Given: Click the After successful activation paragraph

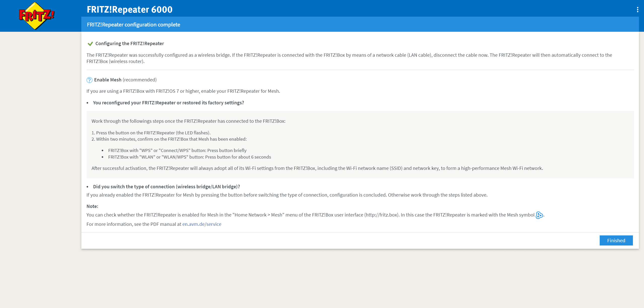Looking at the screenshot, I should click(x=317, y=168).
